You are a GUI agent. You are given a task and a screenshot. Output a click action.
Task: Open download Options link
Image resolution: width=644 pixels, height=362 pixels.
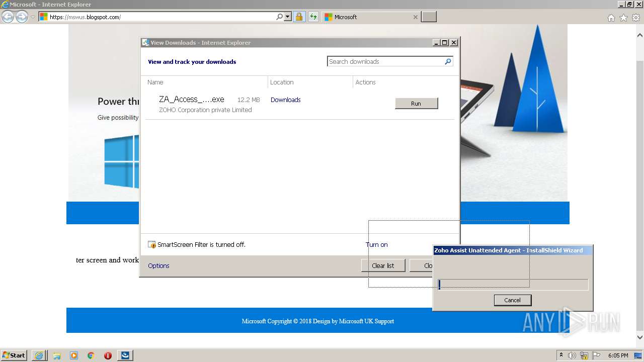(x=158, y=265)
